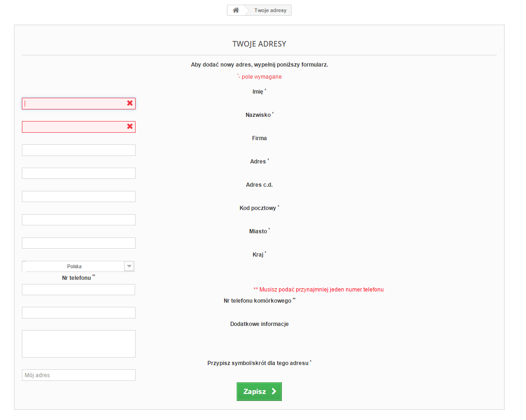This screenshot has width=526, height=420.
Task: Select the Adres c.d. input field
Action: click(79, 196)
